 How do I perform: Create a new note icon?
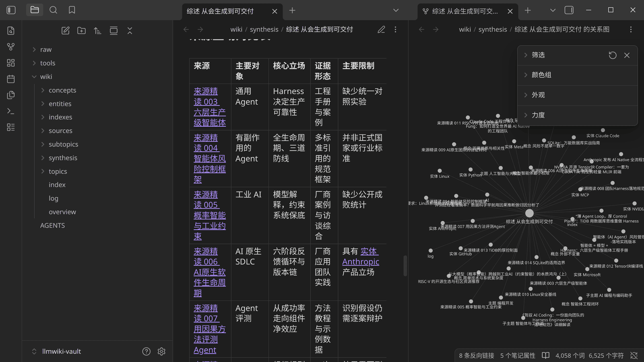pyautogui.click(x=65, y=31)
